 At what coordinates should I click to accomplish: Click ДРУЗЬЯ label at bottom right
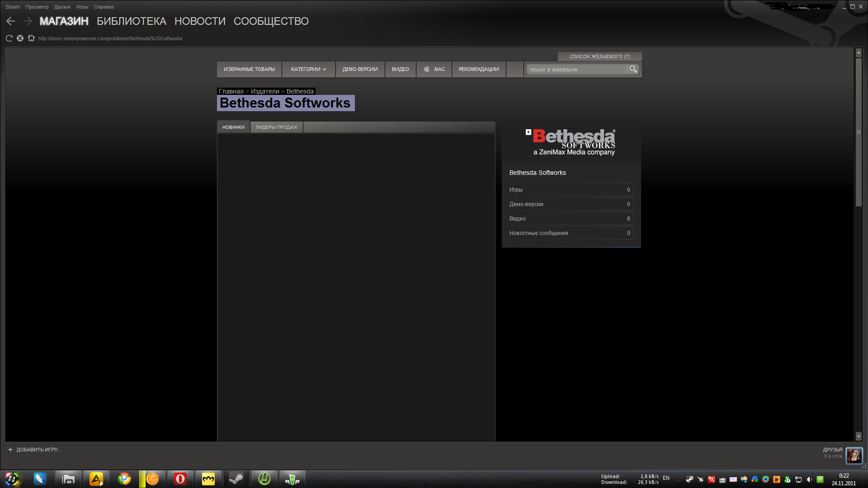(x=833, y=450)
